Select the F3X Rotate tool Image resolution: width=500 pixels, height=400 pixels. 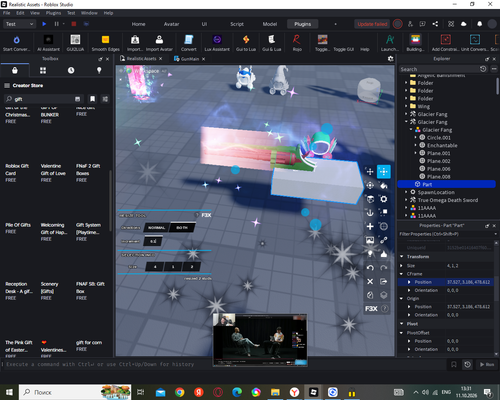click(x=370, y=185)
